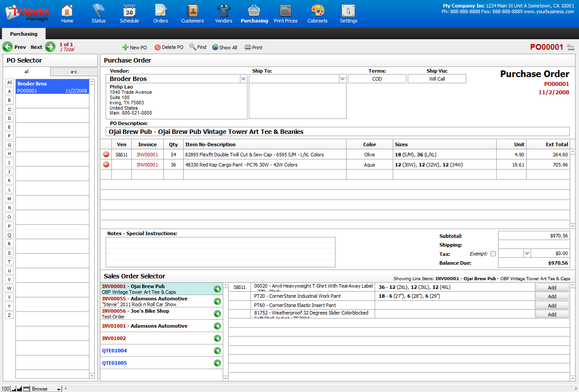Click the Ship Via field Will Call

click(437, 79)
